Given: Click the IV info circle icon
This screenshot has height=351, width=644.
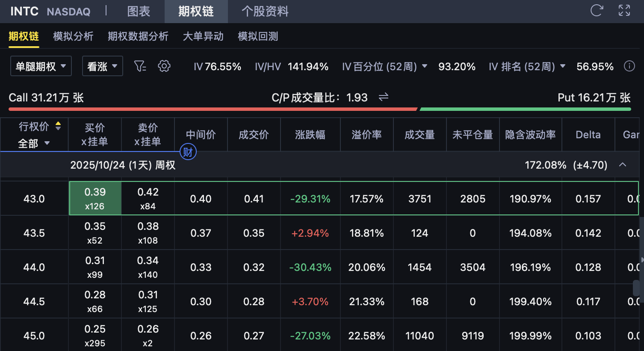Looking at the screenshot, I should pyautogui.click(x=629, y=66).
